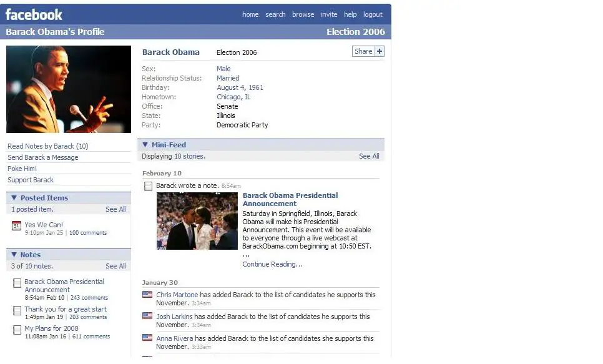Click Male in Sex field

(223, 69)
